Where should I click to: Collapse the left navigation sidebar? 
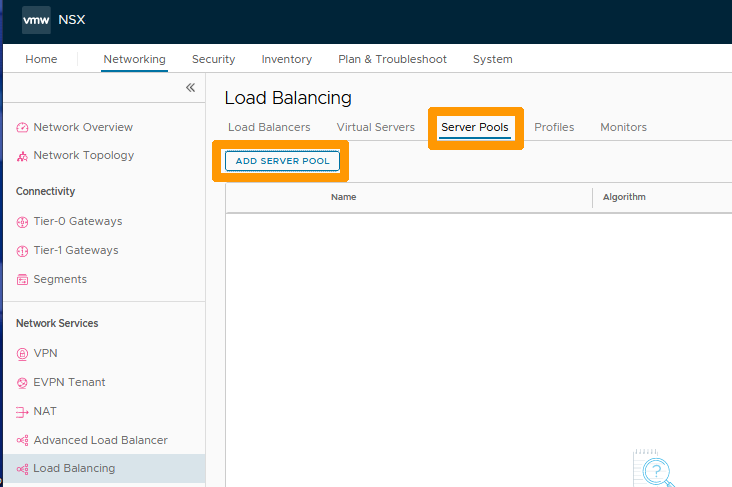pyautogui.click(x=190, y=88)
